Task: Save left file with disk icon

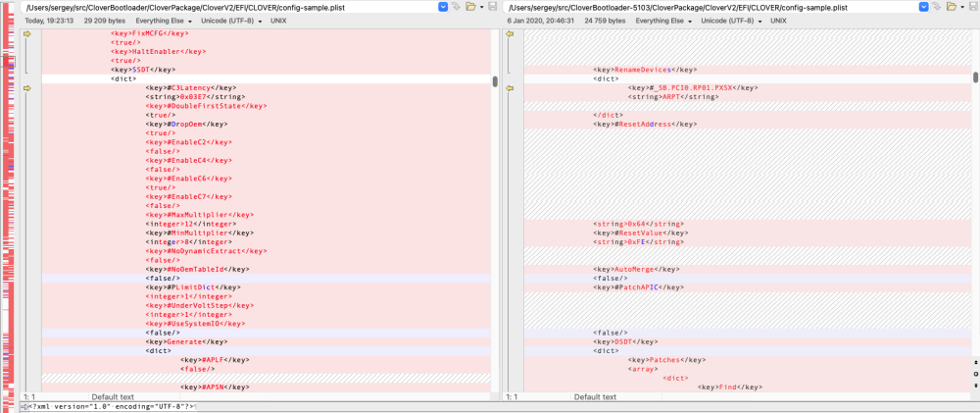Action: tap(493, 7)
